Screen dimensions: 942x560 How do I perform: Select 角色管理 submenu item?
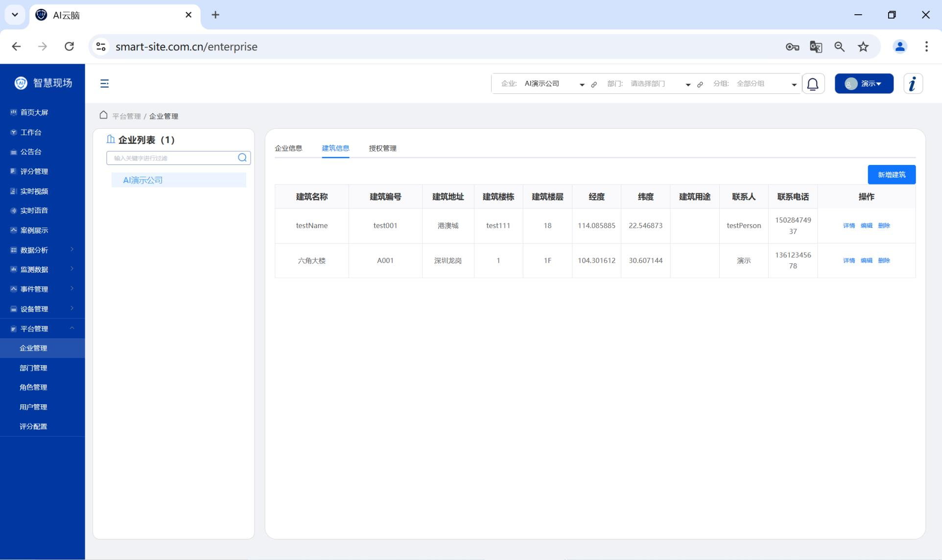coord(42,387)
